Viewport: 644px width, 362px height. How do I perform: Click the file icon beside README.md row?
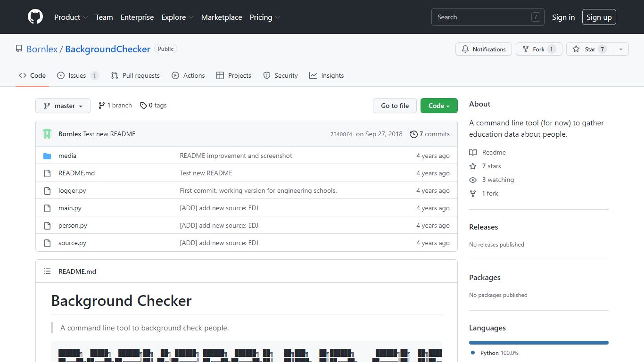coord(47,173)
